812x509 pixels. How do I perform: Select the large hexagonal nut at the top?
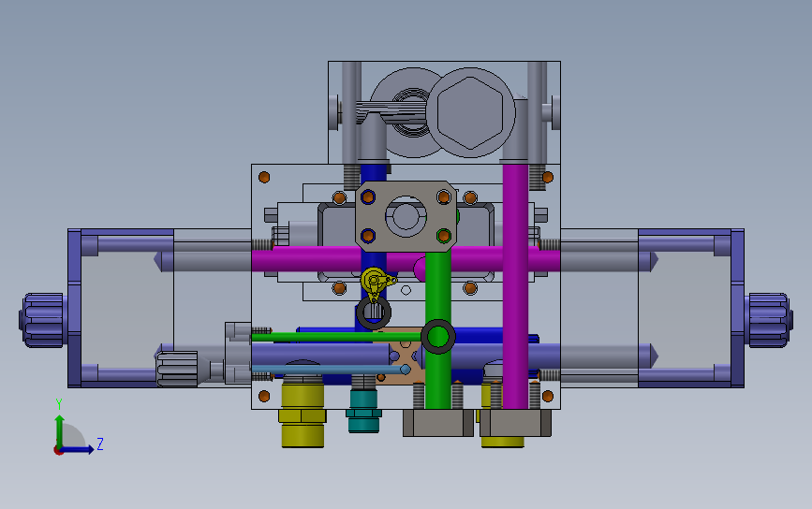470,112
